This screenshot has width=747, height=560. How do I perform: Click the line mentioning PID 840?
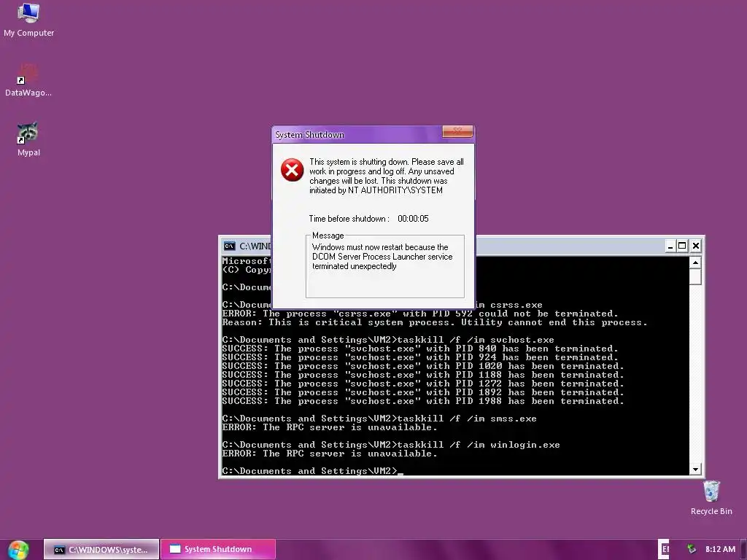pyautogui.click(x=420, y=349)
